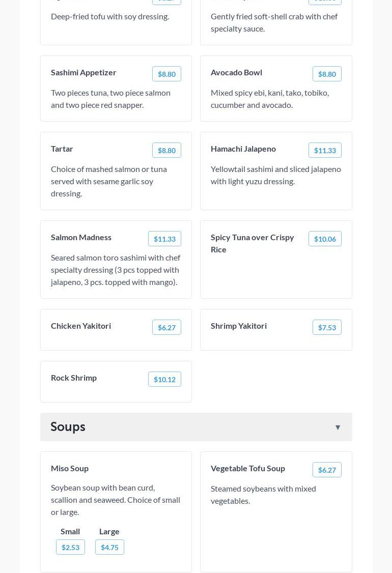Screen dimensions: 392x573
Task: Choose Small Miso Soup $2.53
Action: (x=70, y=547)
